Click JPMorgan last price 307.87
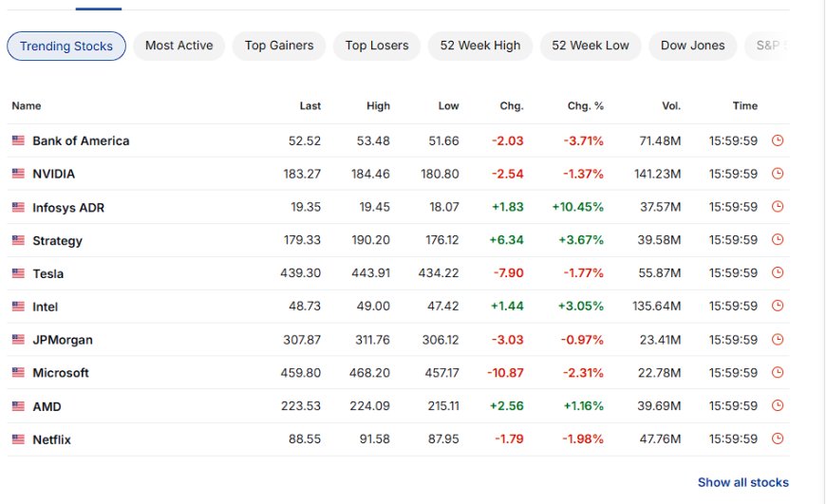The image size is (826, 504). (x=302, y=340)
